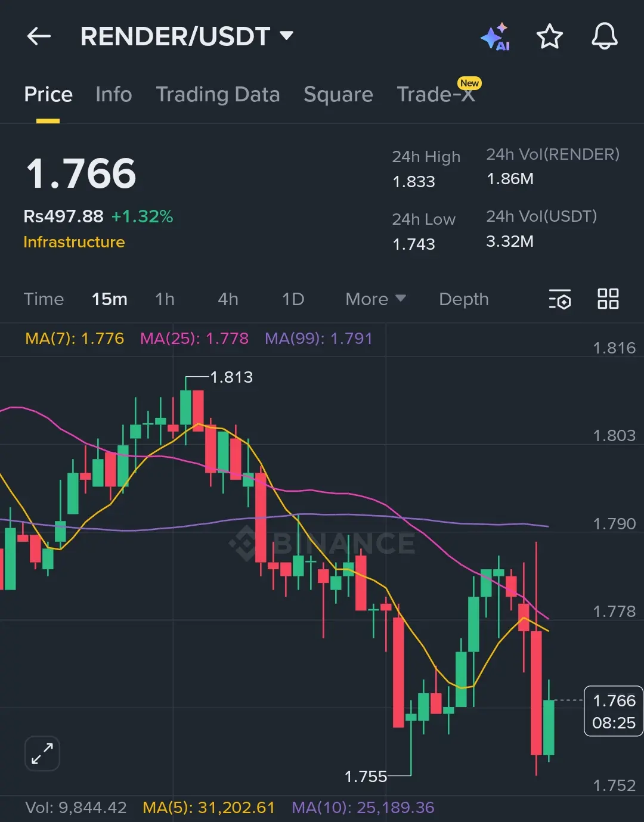Open price alerts with the bell icon

[x=604, y=36]
